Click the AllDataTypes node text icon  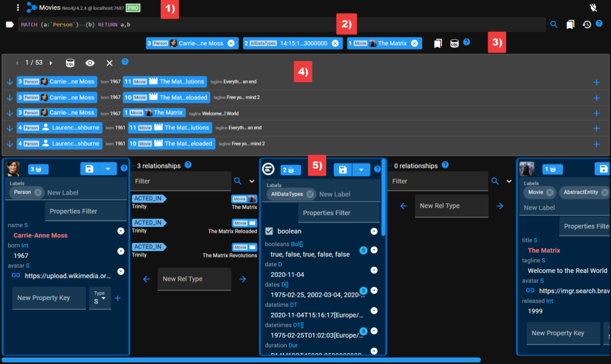(x=268, y=169)
